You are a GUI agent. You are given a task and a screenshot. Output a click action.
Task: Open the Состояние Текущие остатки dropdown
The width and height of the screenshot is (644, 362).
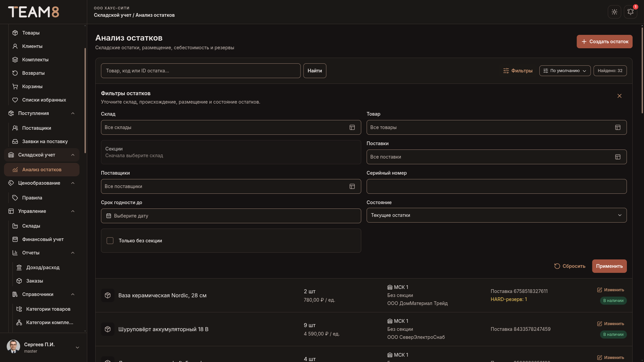point(496,215)
